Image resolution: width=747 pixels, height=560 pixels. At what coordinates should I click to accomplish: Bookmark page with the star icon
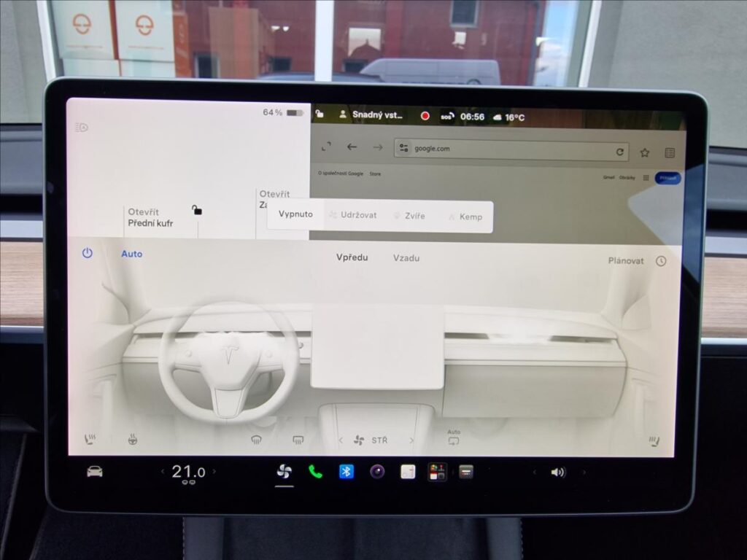pyautogui.click(x=645, y=152)
